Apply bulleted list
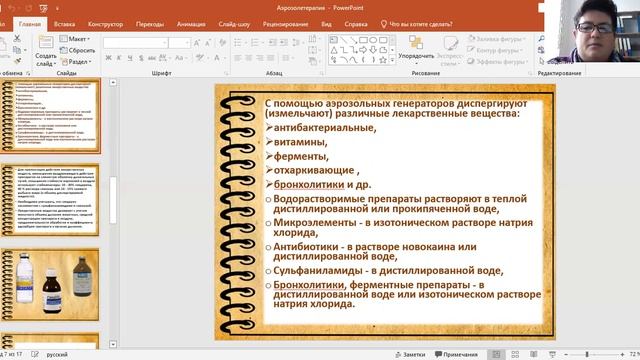Image resolution: width=640 pixels, height=360 pixels. tap(239, 42)
